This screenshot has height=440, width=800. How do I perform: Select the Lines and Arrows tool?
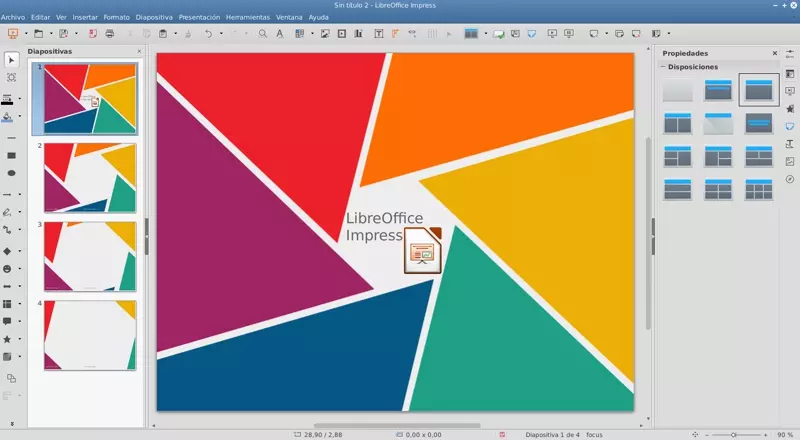(x=7, y=194)
